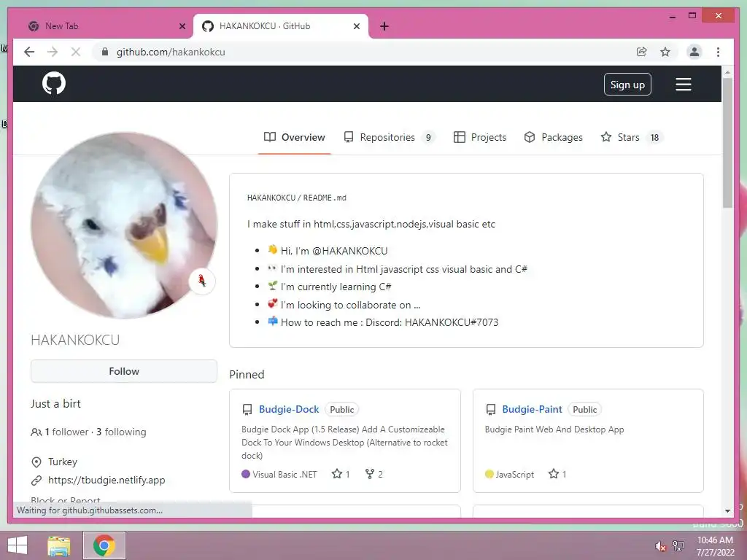
Task: Click the README.md link
Action: (325, 198)
